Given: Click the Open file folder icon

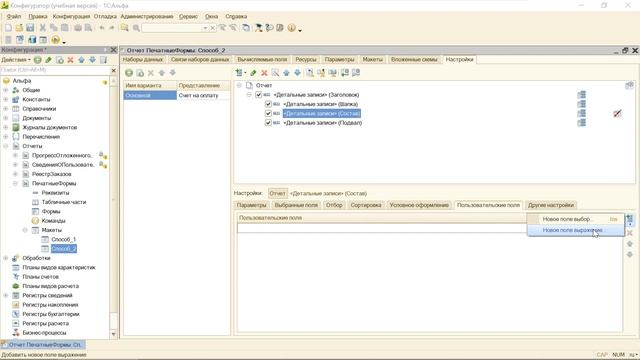Looking at the screenshot, I should [19, 28].
